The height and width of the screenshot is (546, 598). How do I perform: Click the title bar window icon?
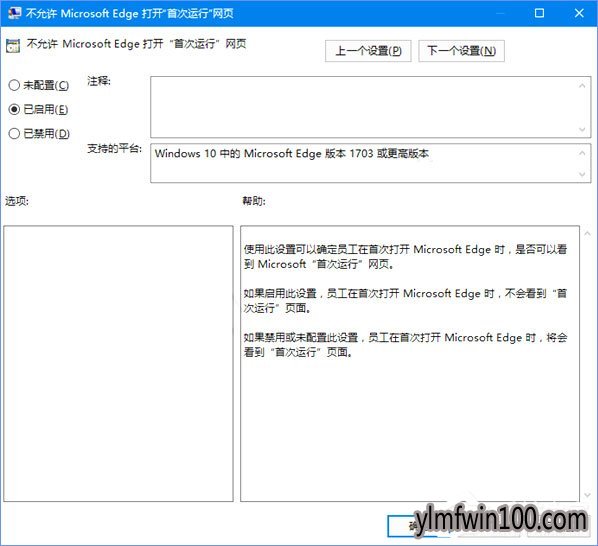point(14,13)
